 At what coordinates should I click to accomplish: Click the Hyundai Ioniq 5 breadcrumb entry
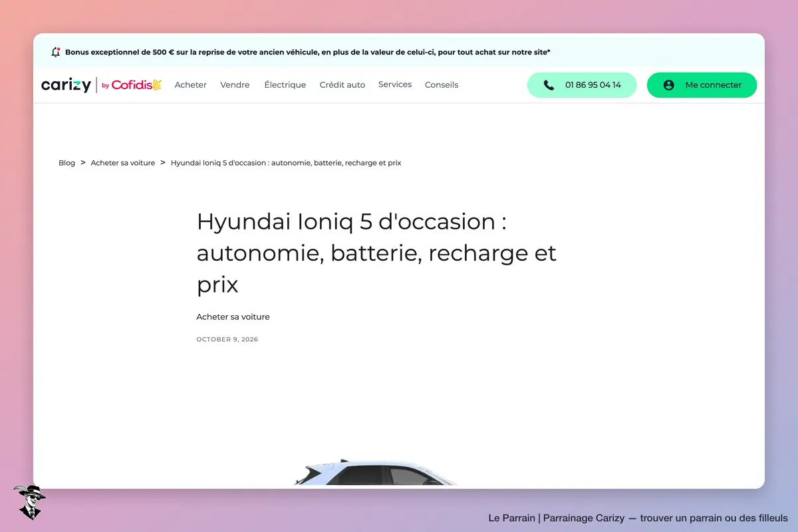point(286,163)
